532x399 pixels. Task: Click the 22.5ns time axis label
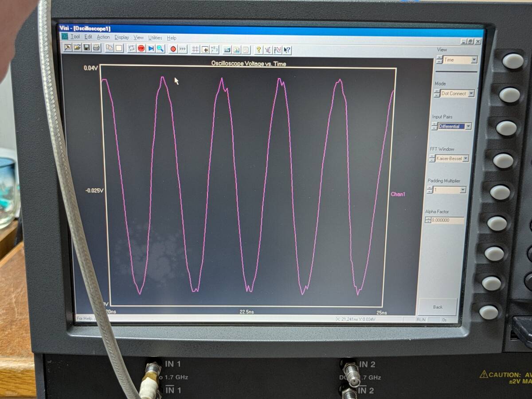(246, 312)
